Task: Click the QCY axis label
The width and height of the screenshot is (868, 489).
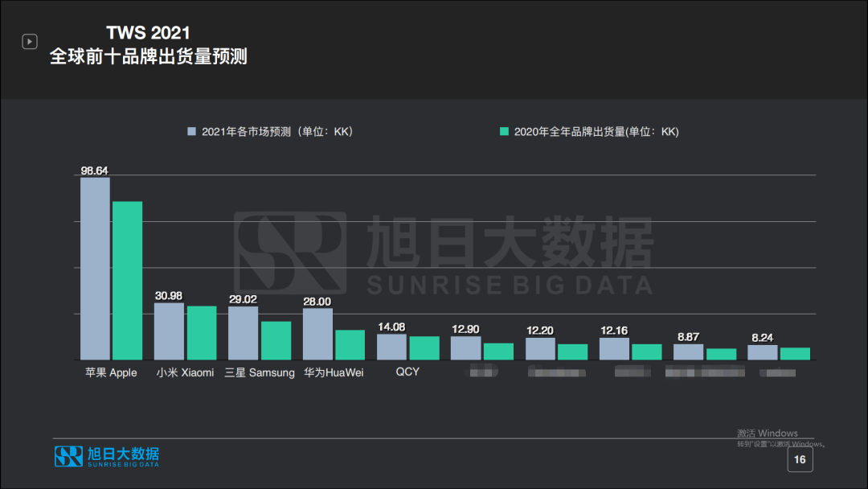Action: (x=407, y=372)
